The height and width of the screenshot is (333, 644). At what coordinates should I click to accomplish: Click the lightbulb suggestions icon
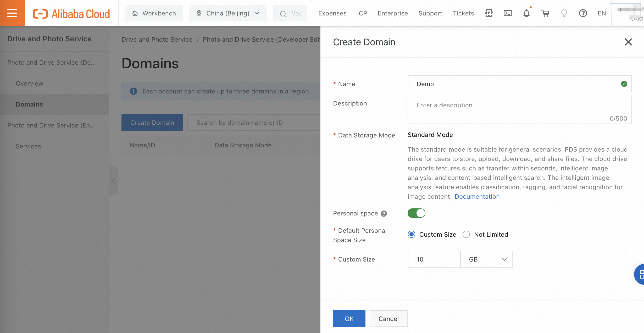[x=564, y=13]
